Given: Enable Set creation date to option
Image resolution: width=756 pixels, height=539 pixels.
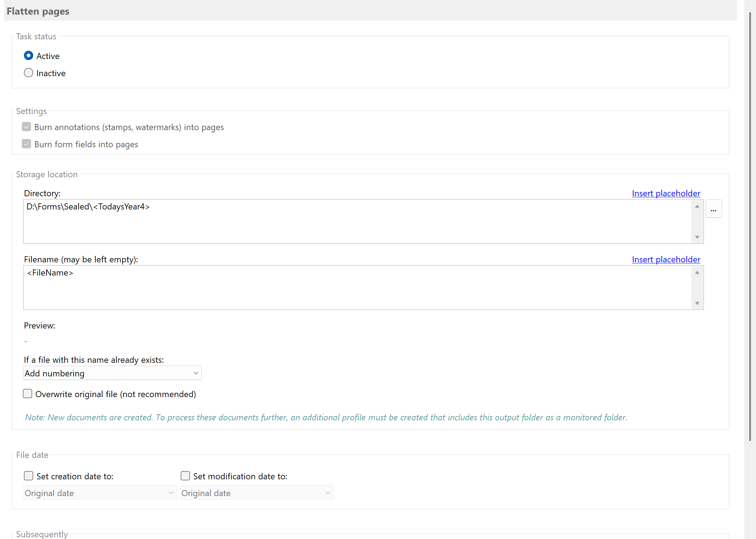Looking at the screenshot, I should pyautogui.click(x=29, y=476).
